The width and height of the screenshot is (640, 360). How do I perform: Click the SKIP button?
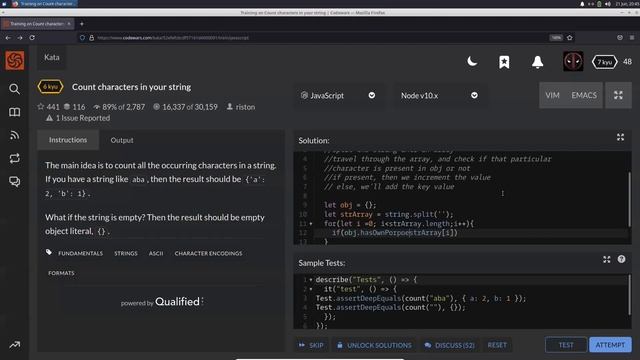pos(311,345)
